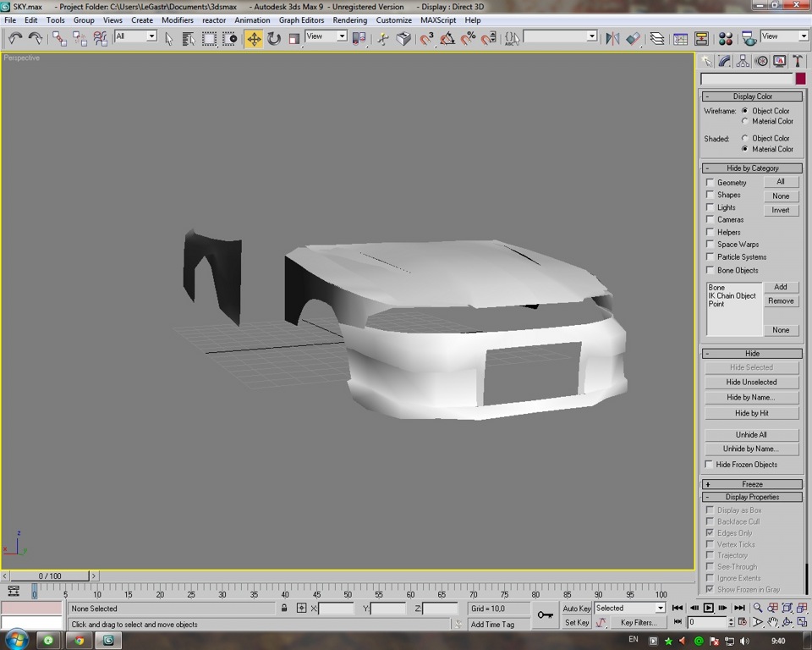
Task: Expand the Freeze rollout
Action: (x=751, y=483)
